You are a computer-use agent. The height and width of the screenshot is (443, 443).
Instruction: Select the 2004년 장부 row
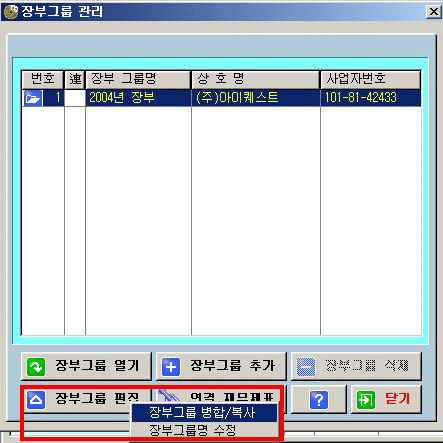(x=221, y=98)
